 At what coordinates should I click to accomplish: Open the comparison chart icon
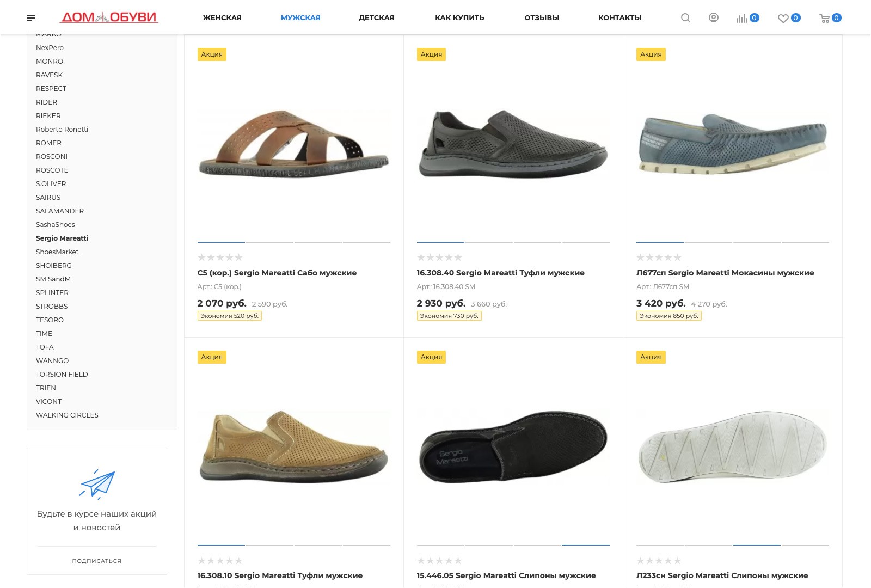coord(742,19)
